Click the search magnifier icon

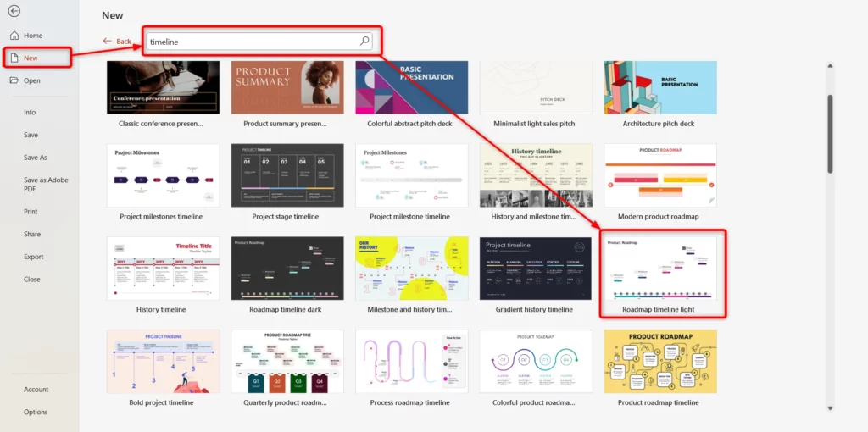(x=364, y=41)
